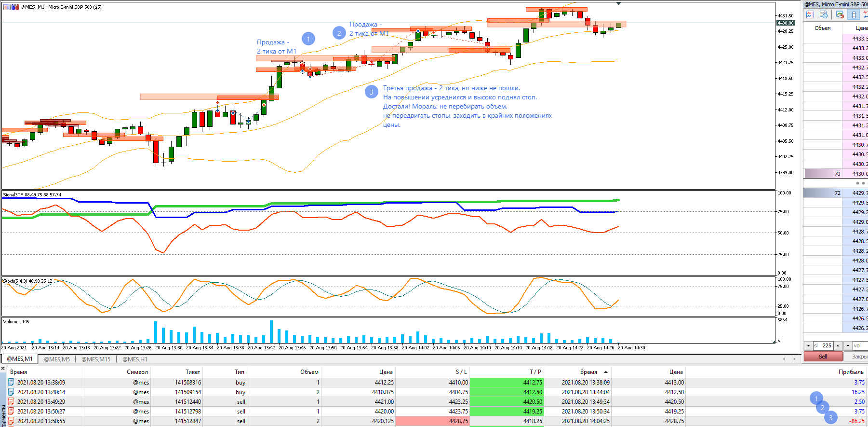Click the sl 225 input field
Viewport: 868px width, 427px height.
point(823,346)
